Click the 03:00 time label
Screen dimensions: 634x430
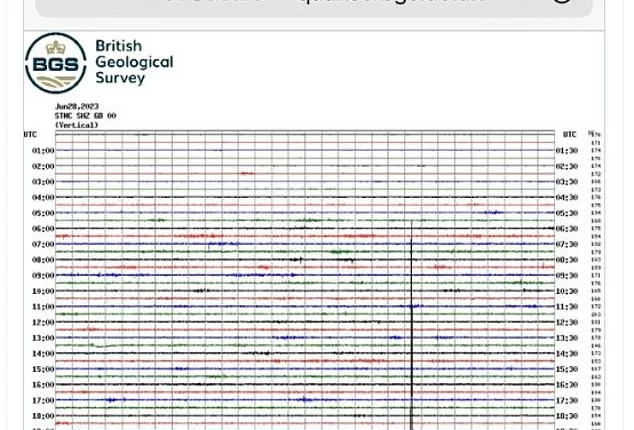pyautogui.click(x=43, y=182)
